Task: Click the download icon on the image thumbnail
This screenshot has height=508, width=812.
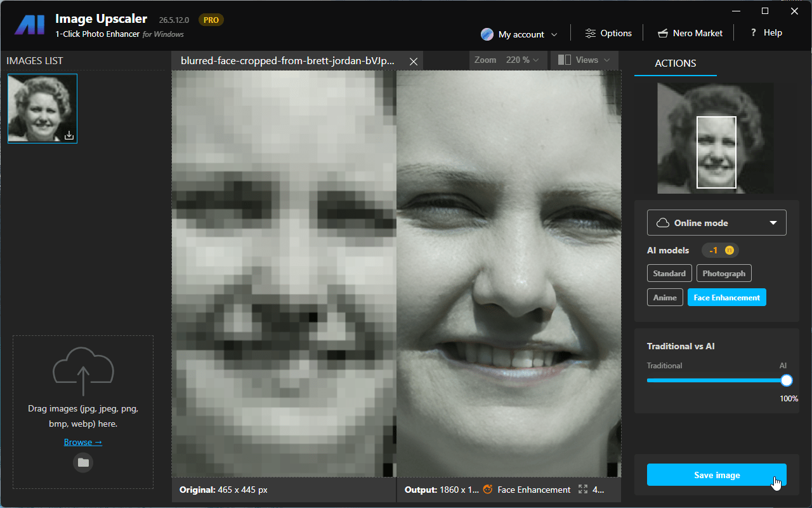Action: (x=69, y=135)
